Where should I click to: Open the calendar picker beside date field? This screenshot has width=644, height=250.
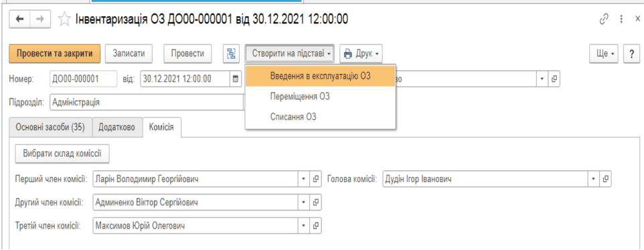pyautogui.click(x=236, y=79)
